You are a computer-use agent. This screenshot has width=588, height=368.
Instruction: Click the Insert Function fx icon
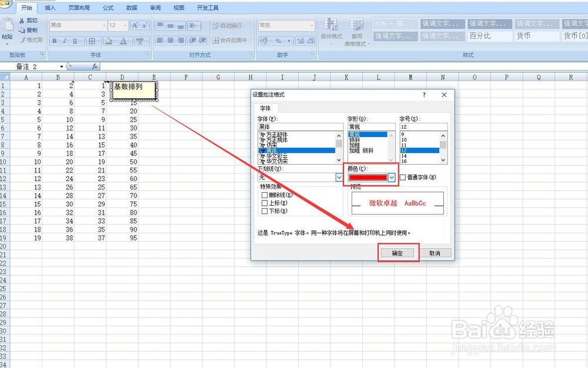tap(95, 66)
